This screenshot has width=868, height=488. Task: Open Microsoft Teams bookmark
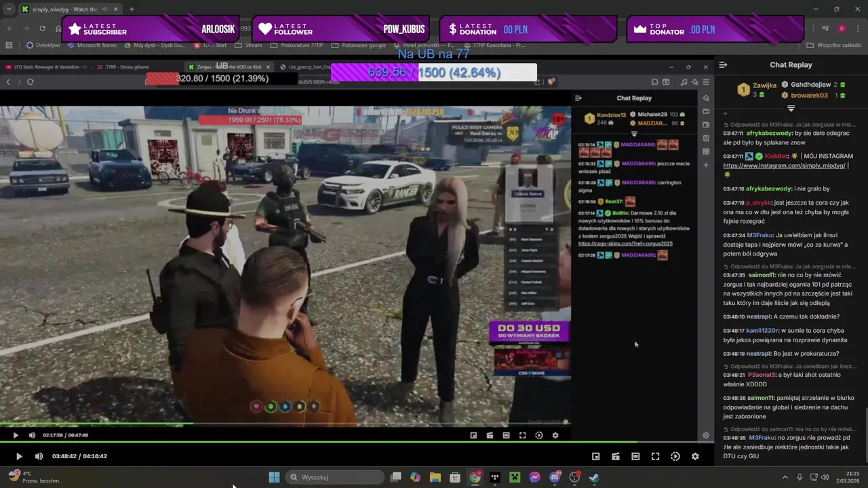click(x=92, y=45)
